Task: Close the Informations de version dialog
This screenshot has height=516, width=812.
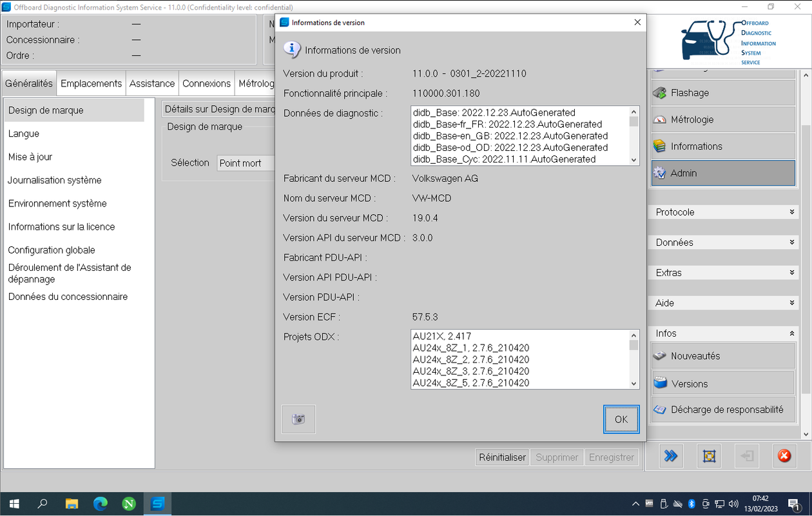Action: (637, 22)
